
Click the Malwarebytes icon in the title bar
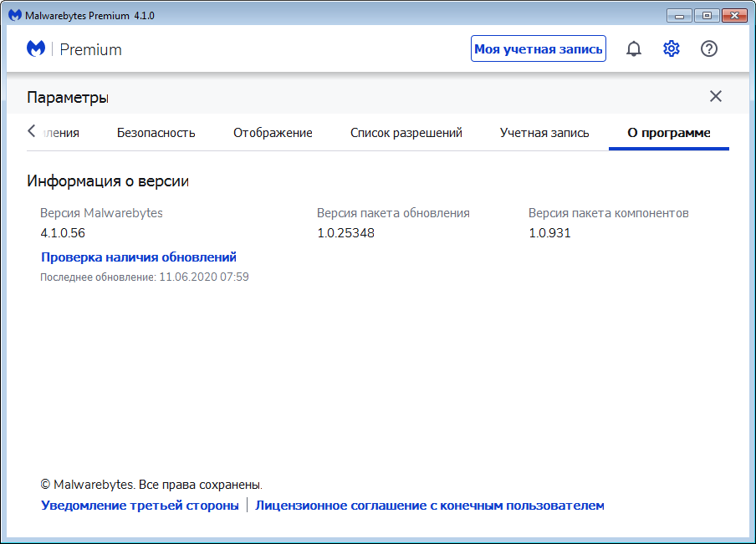14,16
